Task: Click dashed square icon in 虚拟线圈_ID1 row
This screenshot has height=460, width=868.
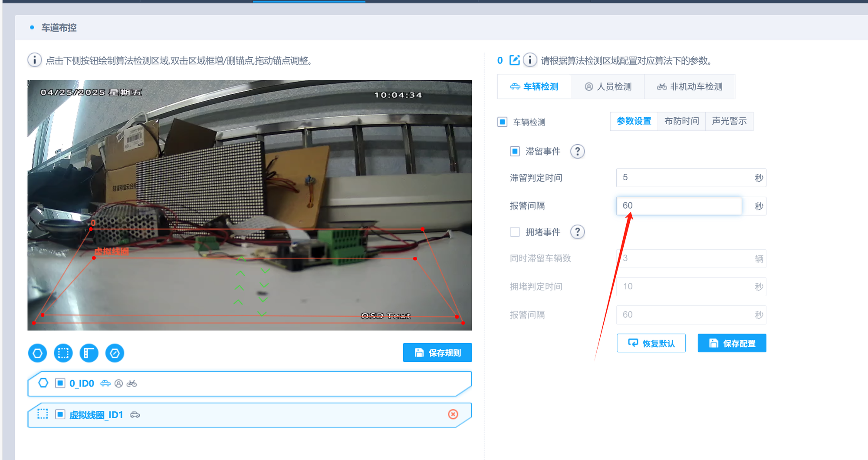Action: point(43,414)
